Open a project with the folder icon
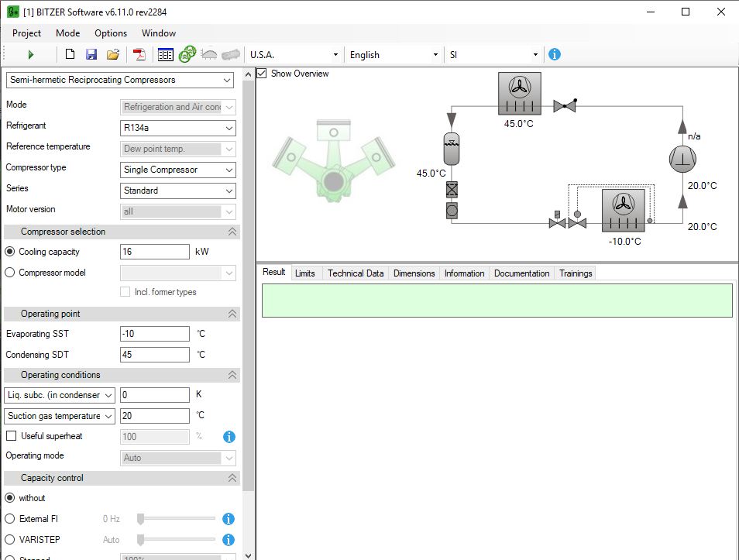Viewport: 739px width, 560px height. [x=113, y=54]
